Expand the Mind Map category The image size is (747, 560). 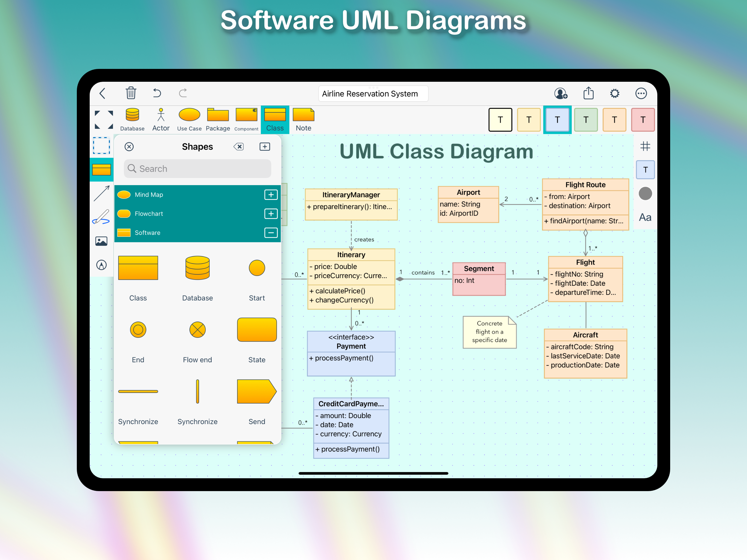(x=271, y=194)
